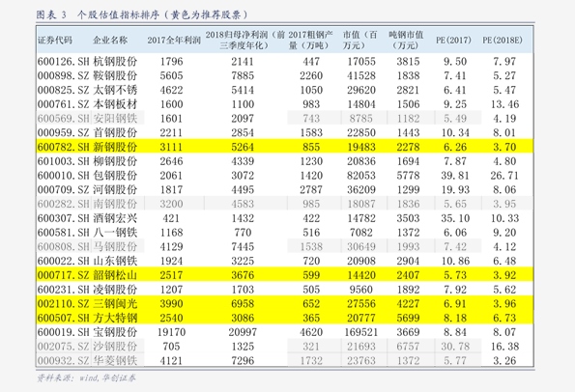
Task: Click the PE(2017) column header
Action: [453, 40]
